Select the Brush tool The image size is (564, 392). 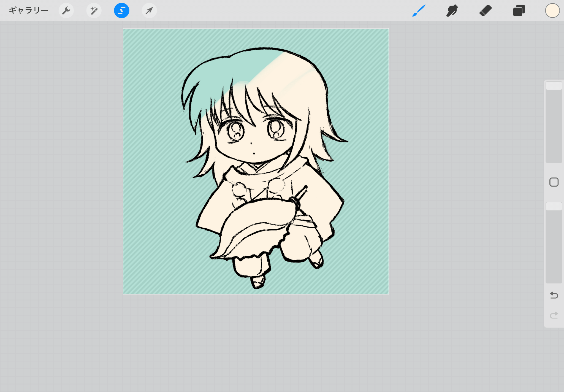[419, 11]
